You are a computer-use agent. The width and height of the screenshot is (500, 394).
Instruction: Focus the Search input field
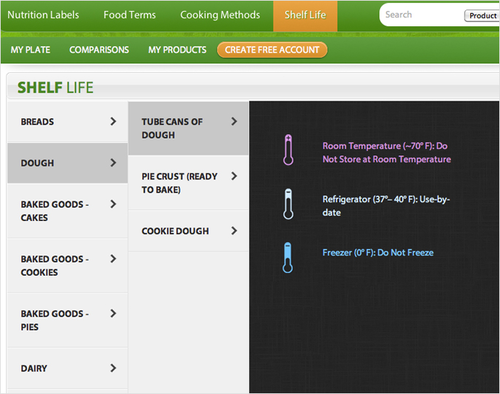click(x=422, y=15)
